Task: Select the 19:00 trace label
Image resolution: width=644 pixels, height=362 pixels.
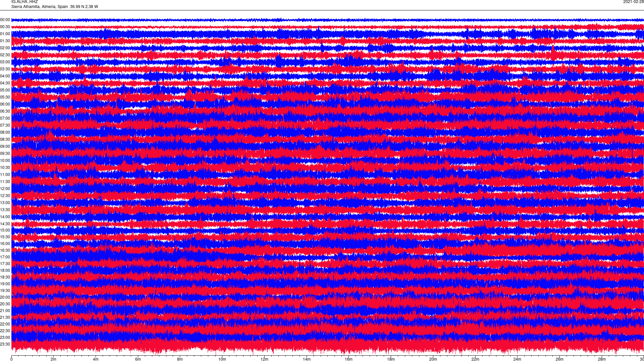Action: click(x=5, y=284)
